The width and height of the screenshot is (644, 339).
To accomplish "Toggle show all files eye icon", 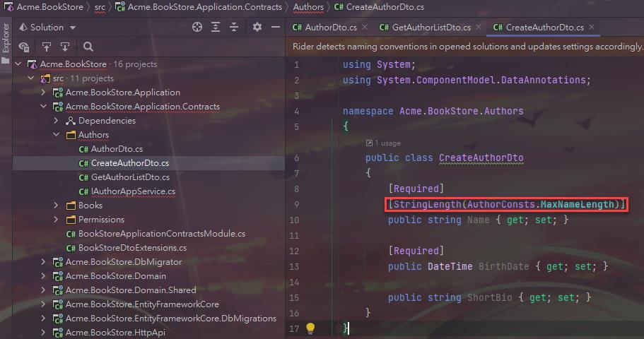I will tap(24, 47).
